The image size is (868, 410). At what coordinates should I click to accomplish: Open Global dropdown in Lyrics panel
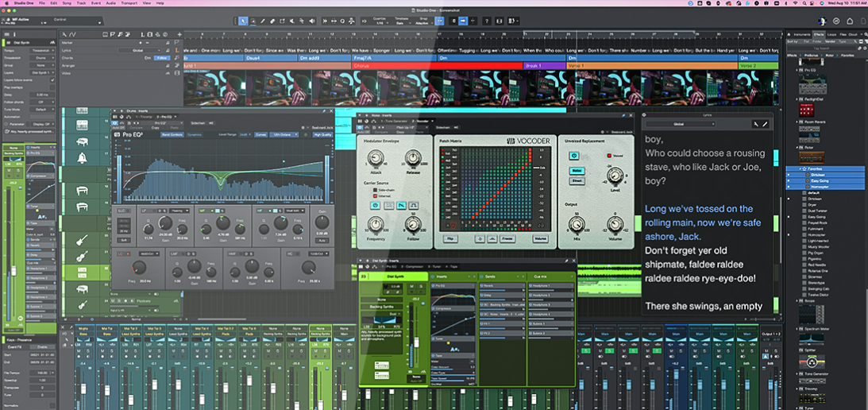point(681,124)
